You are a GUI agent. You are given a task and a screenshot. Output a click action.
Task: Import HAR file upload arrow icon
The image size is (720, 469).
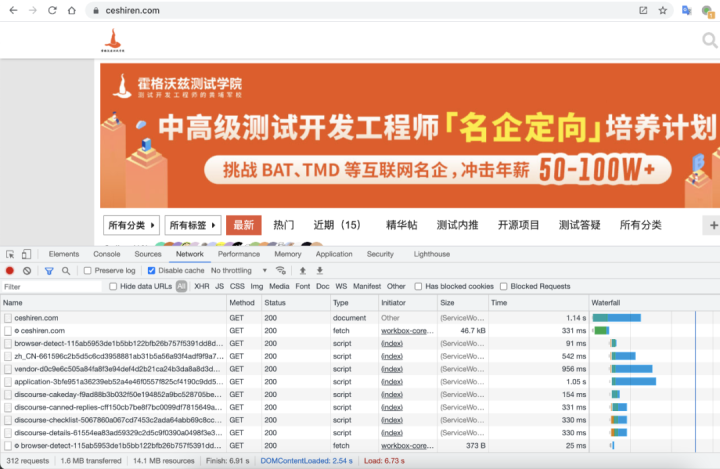(303, 270)
